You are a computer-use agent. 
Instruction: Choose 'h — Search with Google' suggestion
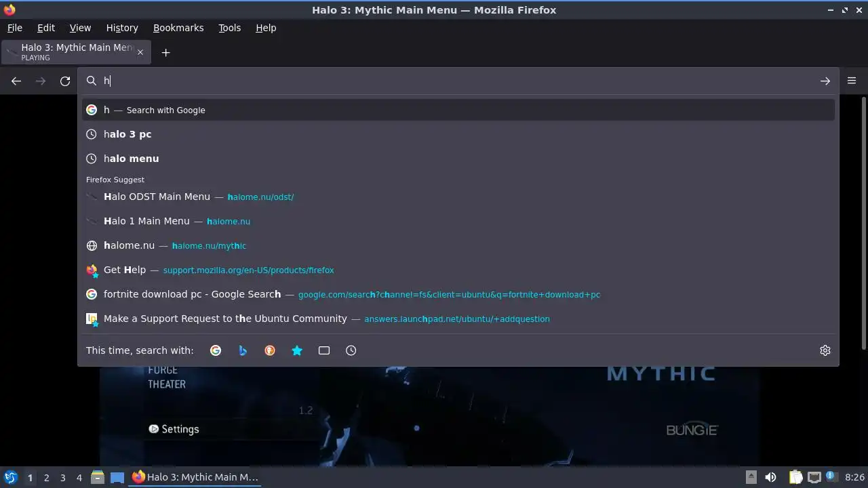point(458,110)
